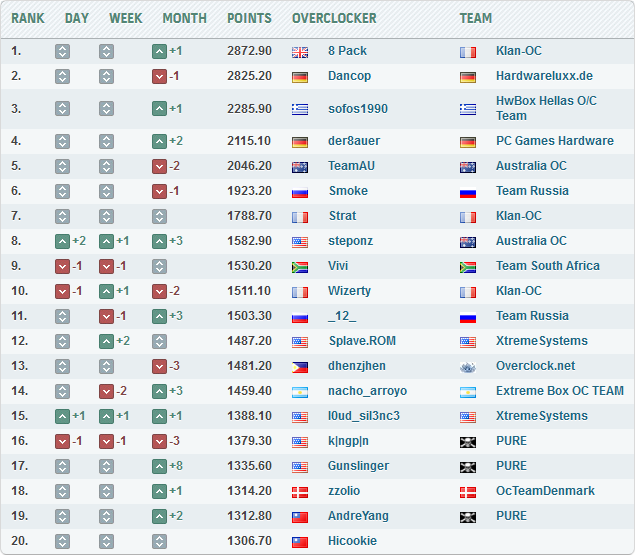Click the green week up arrow for Splave.ROM

[x=106, y=342]
